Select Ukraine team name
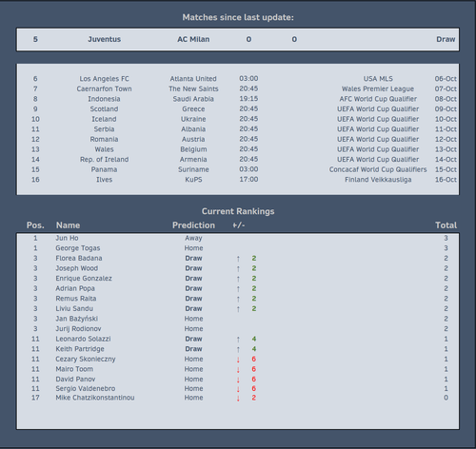 [x=193, y=119]
